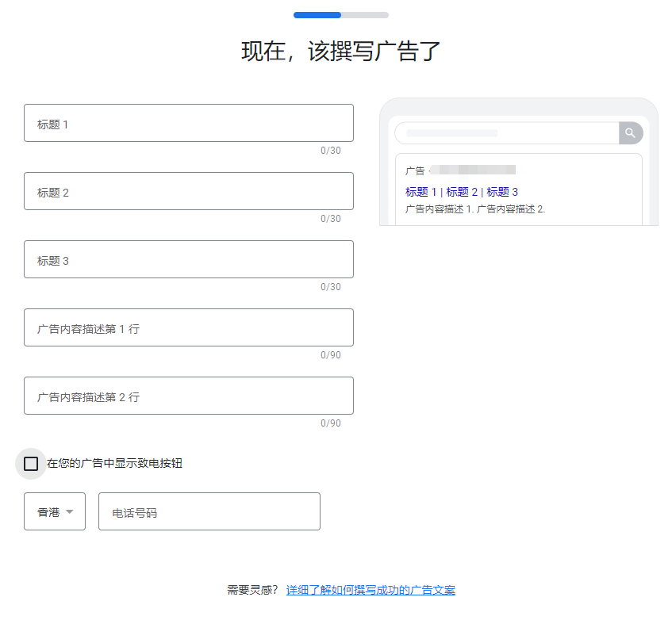
Task: Click the blue segment of the progress bar
Action: click(x=316, y=14)
